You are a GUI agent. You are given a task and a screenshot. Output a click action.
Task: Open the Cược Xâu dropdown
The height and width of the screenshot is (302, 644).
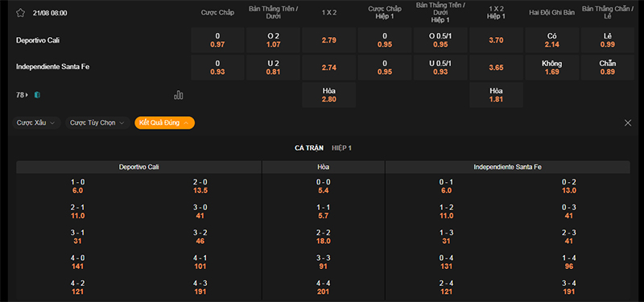click(36, 123)
